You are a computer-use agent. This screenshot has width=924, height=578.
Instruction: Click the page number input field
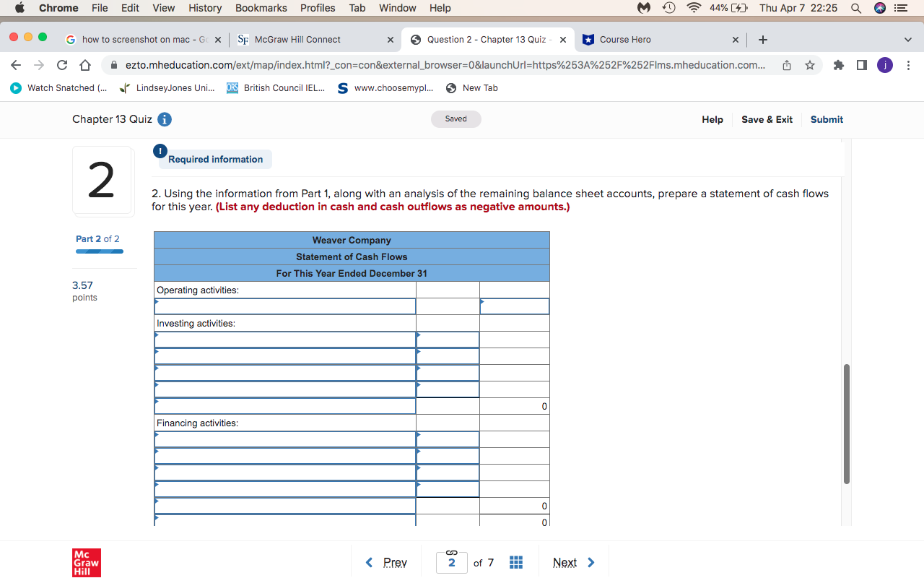451,562
